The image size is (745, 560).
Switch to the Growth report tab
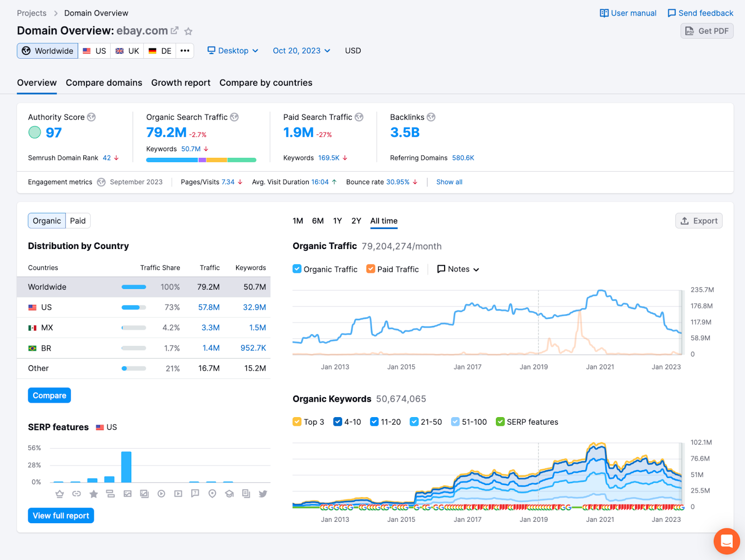[x=181, y=83]
